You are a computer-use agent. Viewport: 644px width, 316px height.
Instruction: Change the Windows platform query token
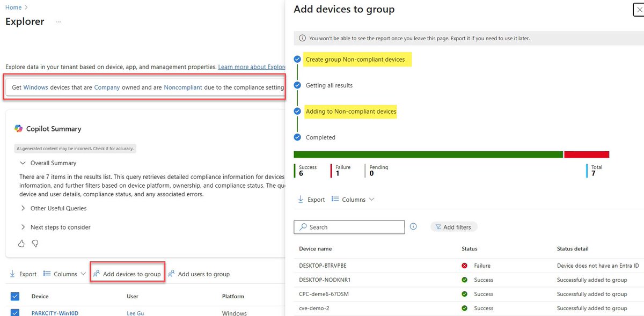pos(35,87)
